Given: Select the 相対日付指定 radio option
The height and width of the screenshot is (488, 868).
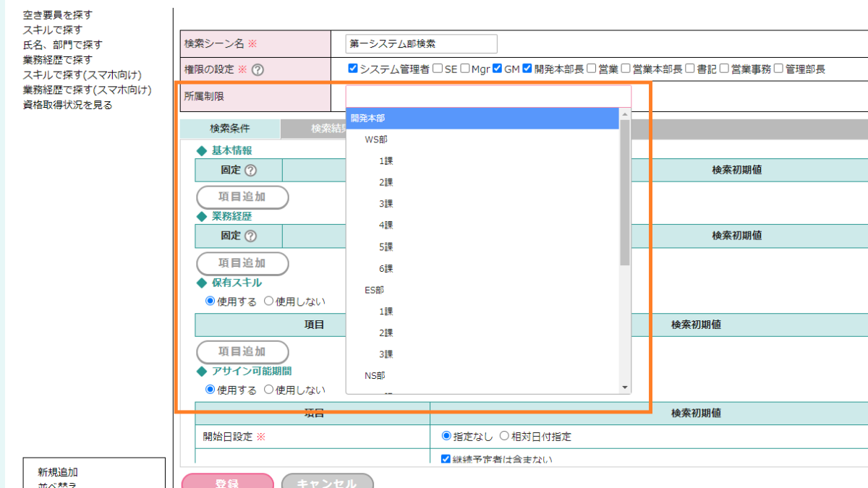Looking at the screenshot, I should point(505,436).
